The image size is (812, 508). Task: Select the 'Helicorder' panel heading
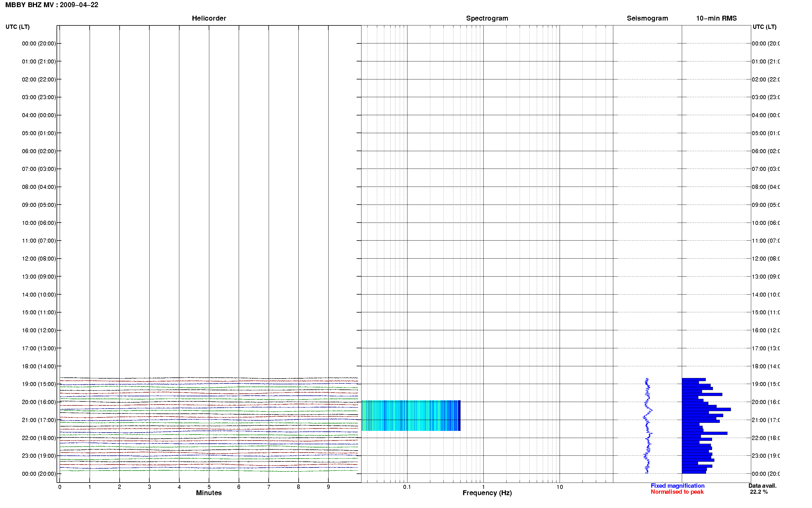pyautogui.click(x=209, y=19)
